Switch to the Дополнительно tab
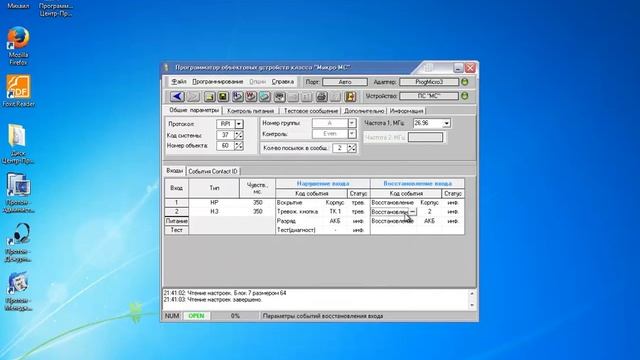 pyautogui.click(x=364, y=111)
